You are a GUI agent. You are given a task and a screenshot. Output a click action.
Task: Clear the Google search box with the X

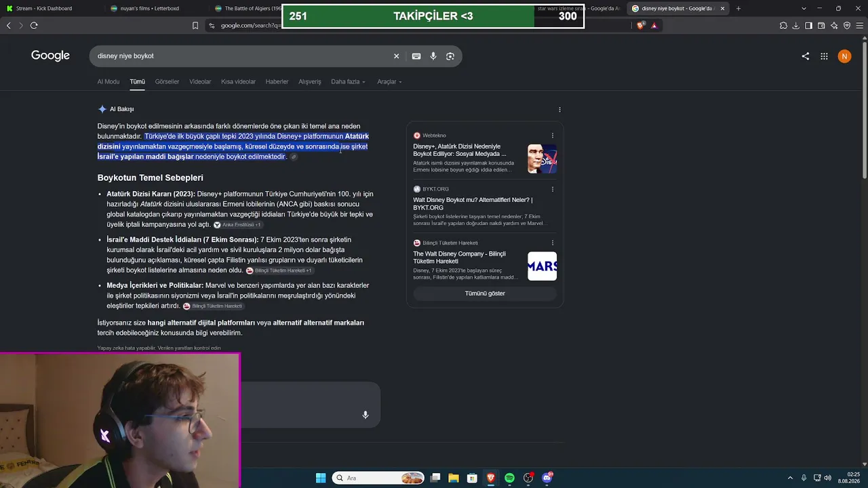(397, 56)
